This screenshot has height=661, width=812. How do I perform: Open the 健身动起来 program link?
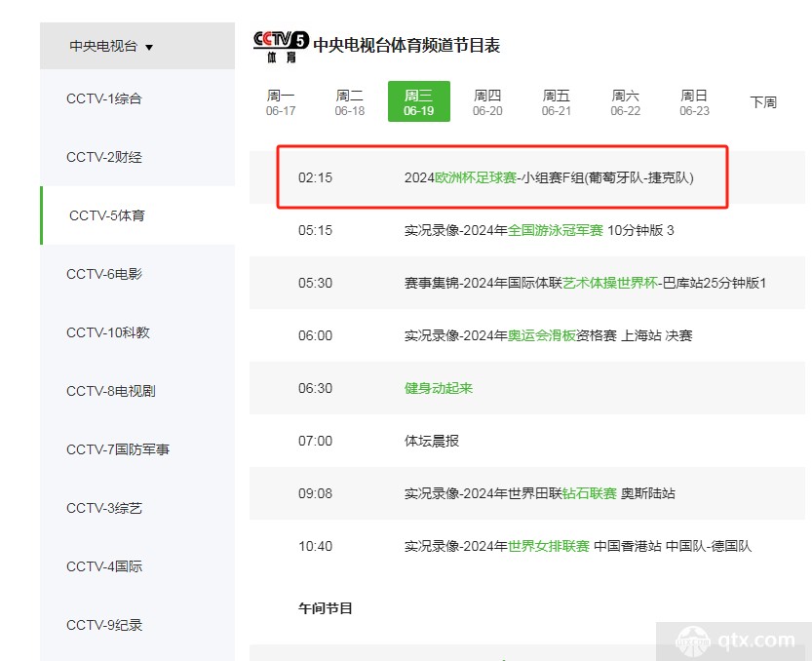439,389
